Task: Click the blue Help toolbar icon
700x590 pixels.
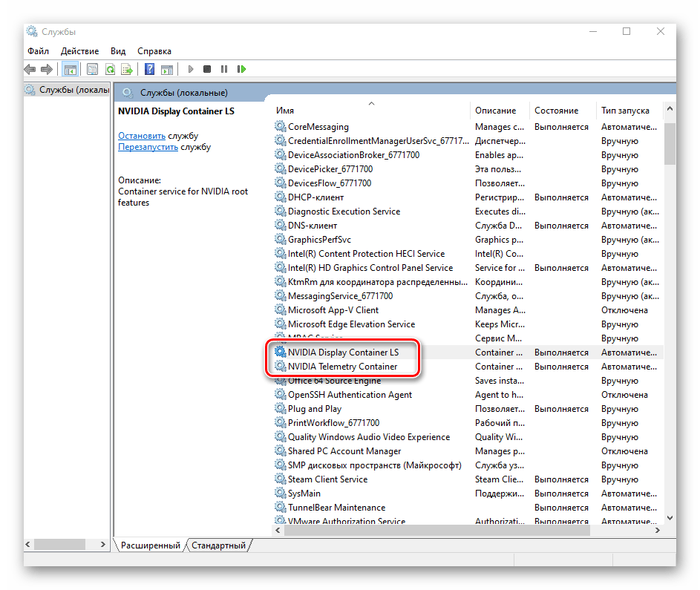Action: click(149, 69)
